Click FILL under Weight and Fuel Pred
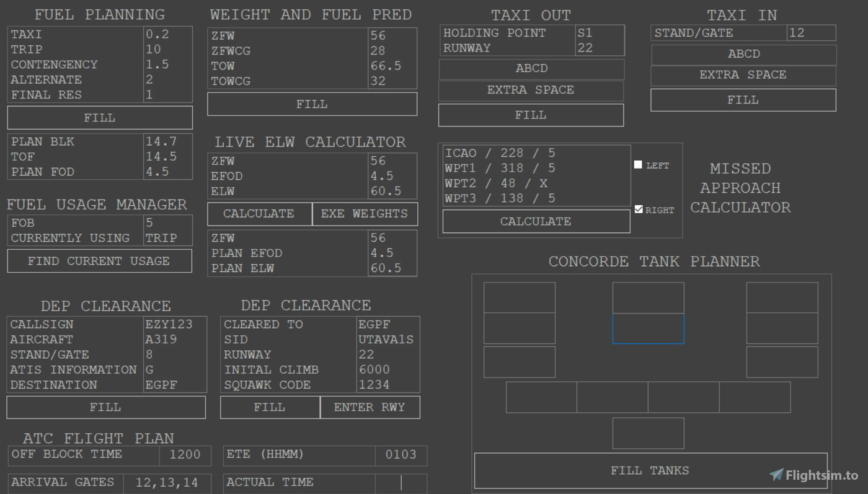868x494 pixels. click(311, 104)
